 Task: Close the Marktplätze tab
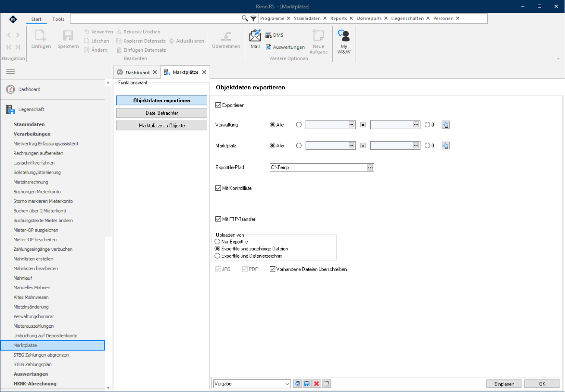click(x=204, y=72)
